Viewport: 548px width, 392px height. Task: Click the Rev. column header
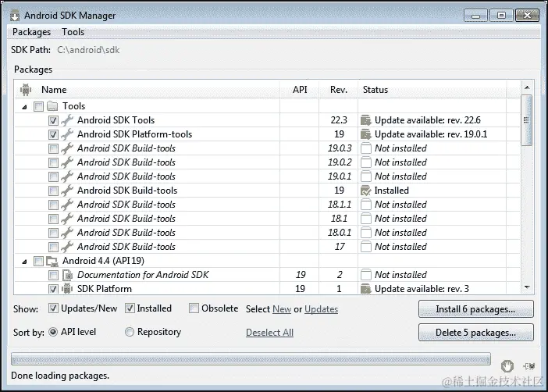pyautogui.click(x=339, y=90)
